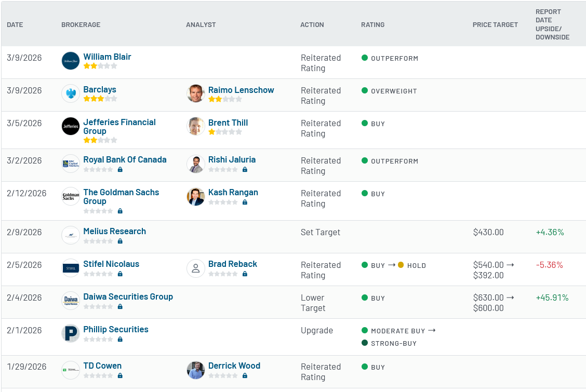Open the Royal Bank Of Canada link
Viewport: 586px width, 392px height.
click(125, 159)
